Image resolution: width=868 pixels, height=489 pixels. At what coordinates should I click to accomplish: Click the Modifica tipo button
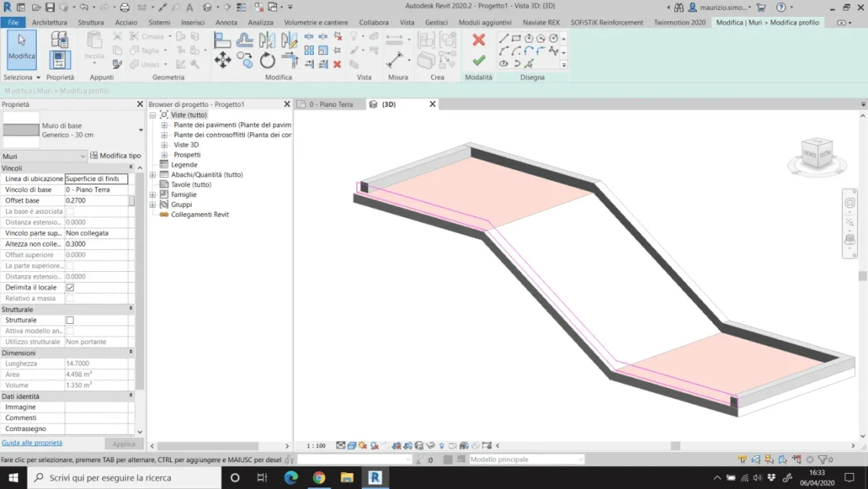pyautogui.click(x=116, y=156)
